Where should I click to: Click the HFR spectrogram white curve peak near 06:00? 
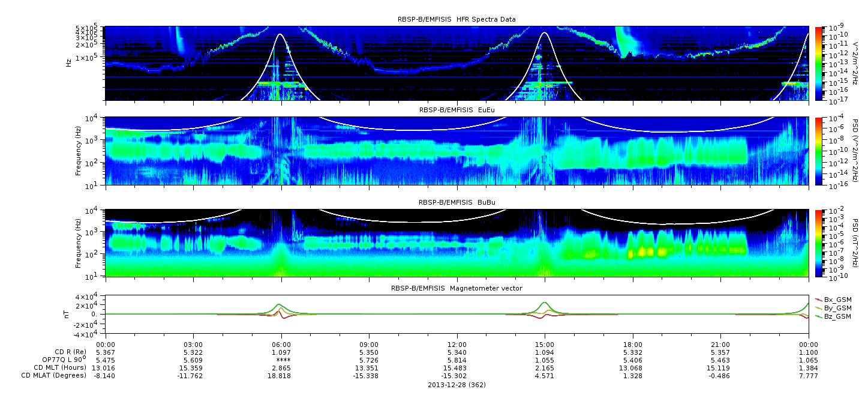(280, 34)
